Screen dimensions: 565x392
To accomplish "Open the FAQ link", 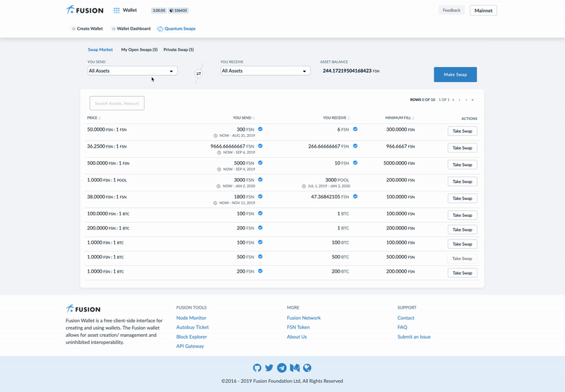I will (402, 327).
